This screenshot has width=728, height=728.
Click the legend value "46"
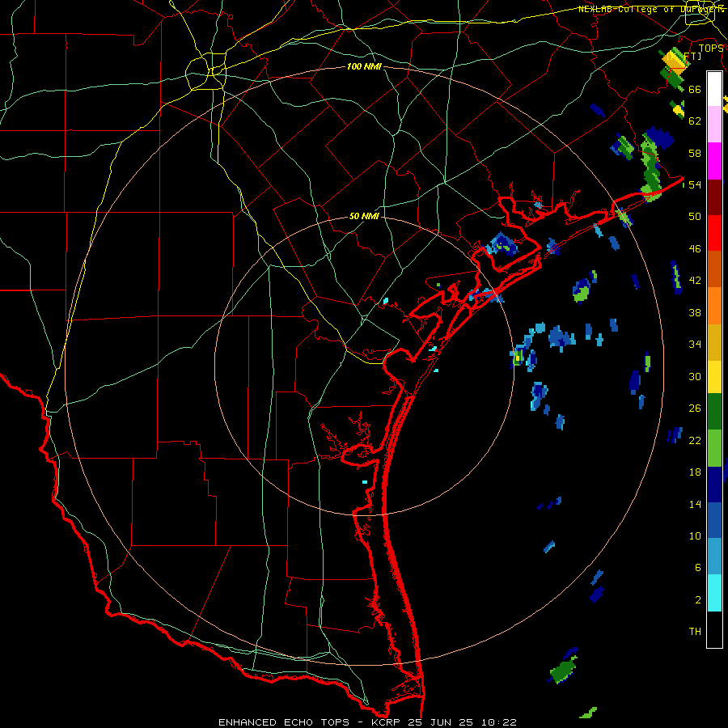point(695,249)
